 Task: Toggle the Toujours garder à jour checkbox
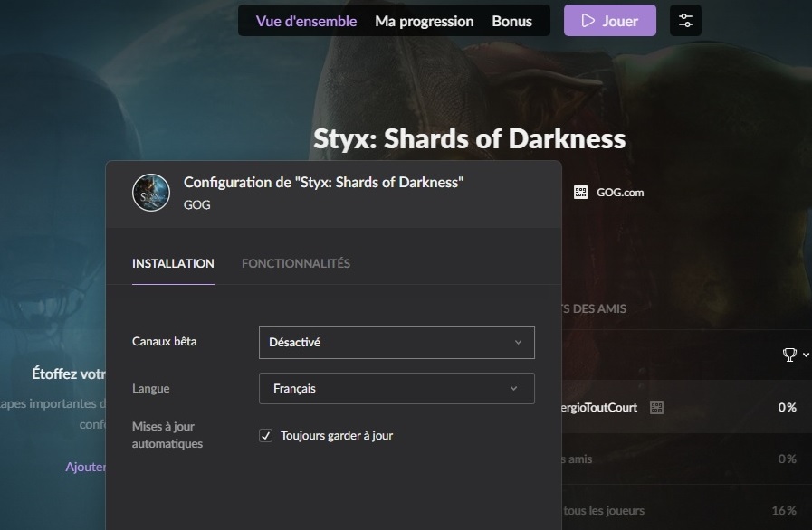click(x=265, y=435)
